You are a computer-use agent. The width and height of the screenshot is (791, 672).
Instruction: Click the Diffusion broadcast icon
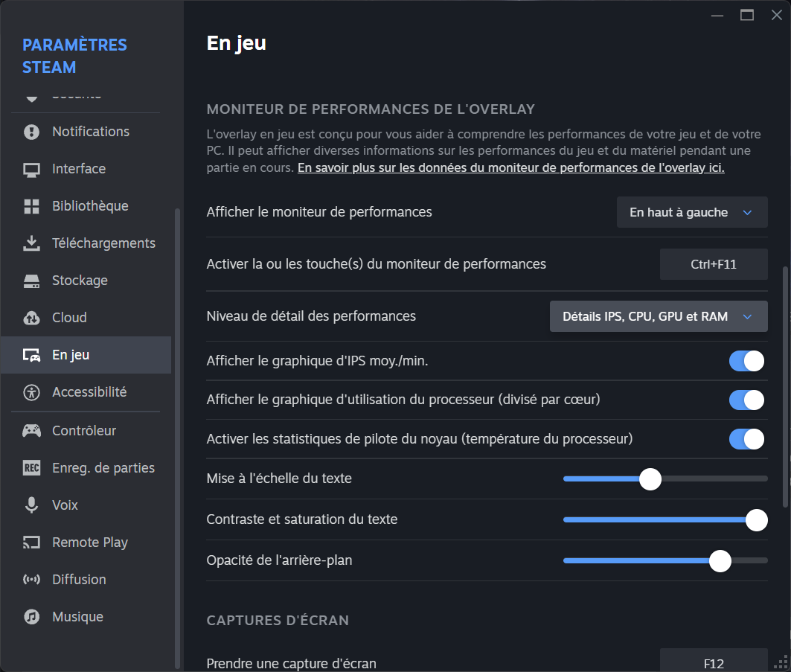pos(31,580)
